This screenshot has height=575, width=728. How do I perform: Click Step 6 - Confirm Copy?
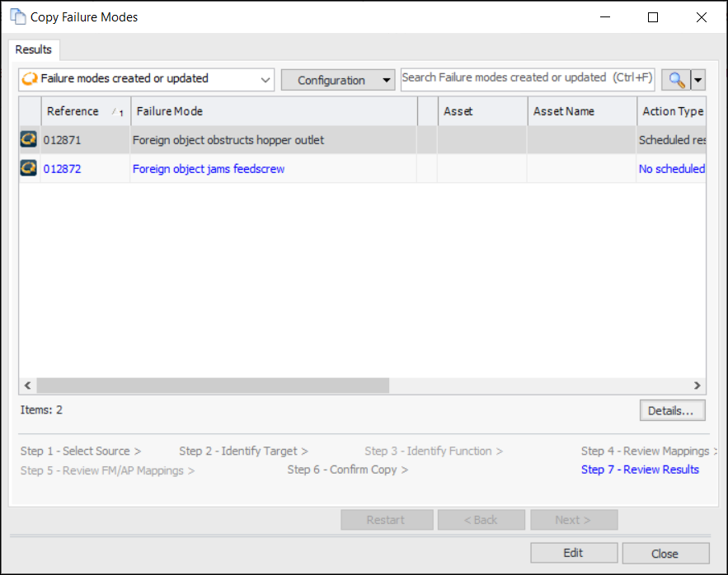(x=347, y=470)
